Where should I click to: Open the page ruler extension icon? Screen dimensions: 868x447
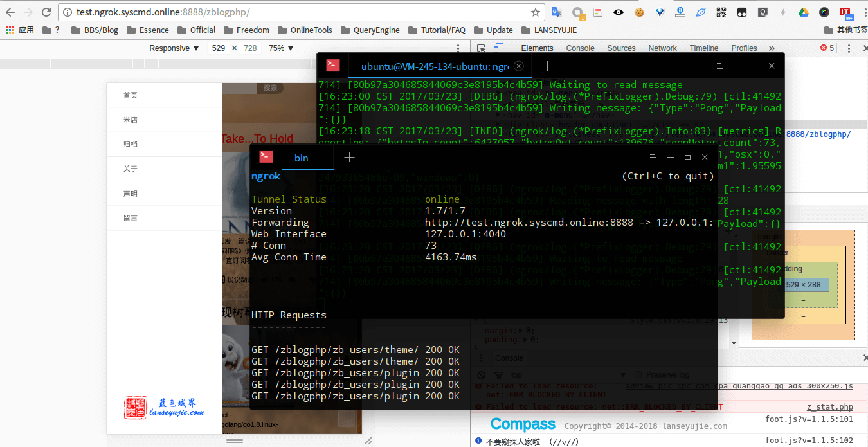point(680,12)
